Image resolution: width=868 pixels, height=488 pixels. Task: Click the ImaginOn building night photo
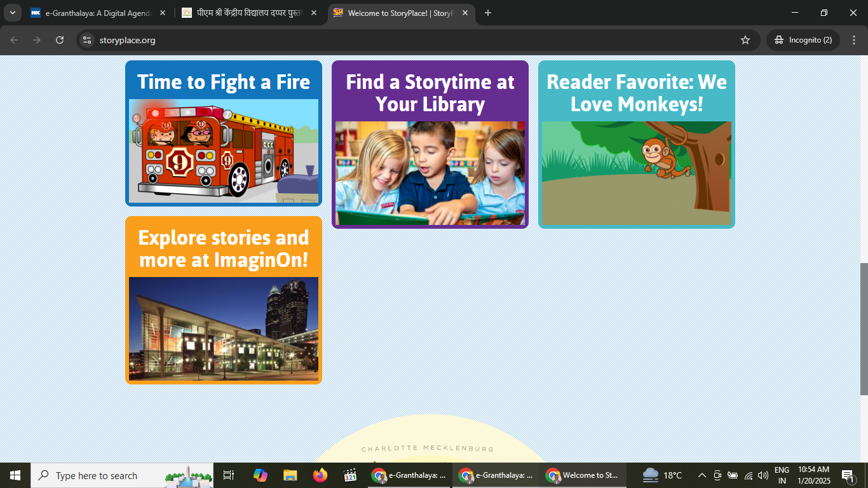coord(224,329)
